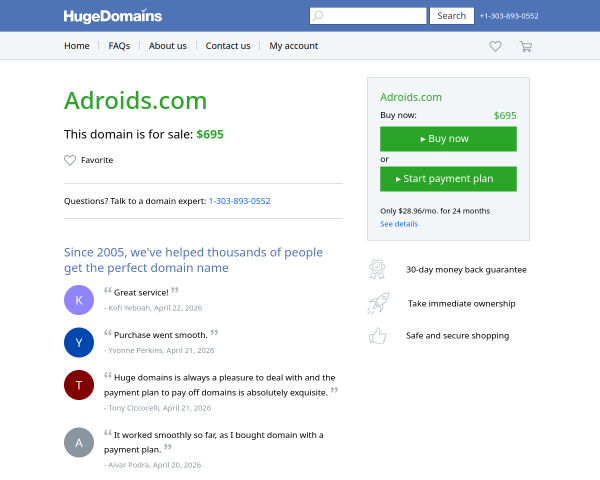Click Start payment plan button
The image size is (600, 480).
[x=448, y=179]
